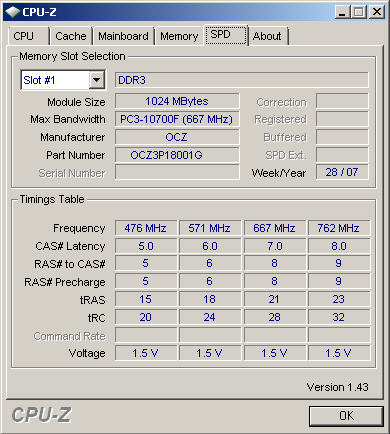Viewport: 390px width, 434px height.
Task: Click the Max Bandwidth label
Action: pos(68,119)
